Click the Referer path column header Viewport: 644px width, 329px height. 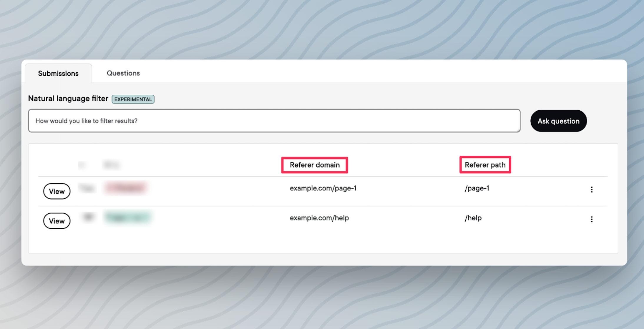(x=485, y=165)
